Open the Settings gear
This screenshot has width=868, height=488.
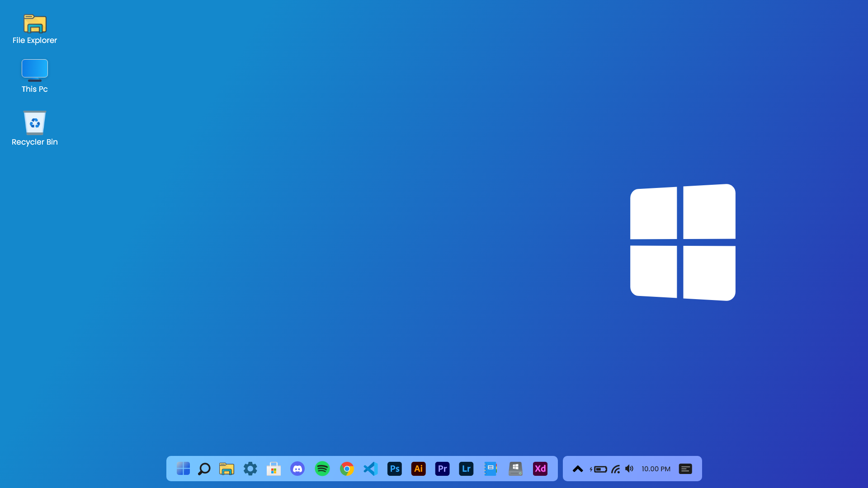(x=250, y=469)
